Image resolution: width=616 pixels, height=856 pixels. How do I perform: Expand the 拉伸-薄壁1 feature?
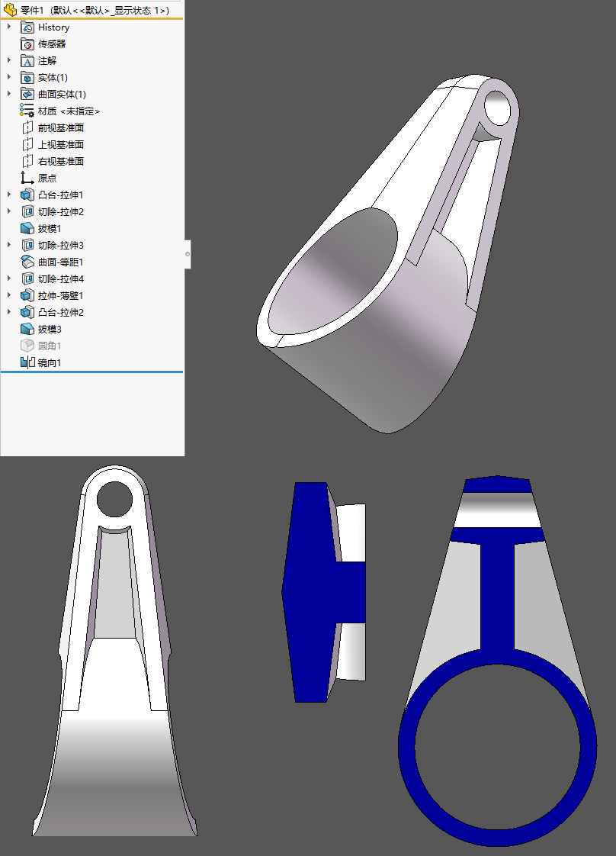[x=8, y=295]
